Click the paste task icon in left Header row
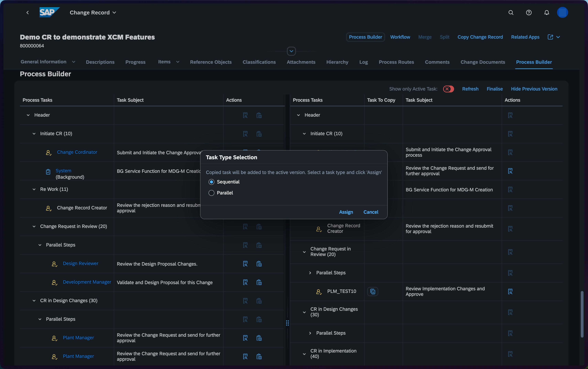This screenshot has width=588, height=369. click(259, 115)
